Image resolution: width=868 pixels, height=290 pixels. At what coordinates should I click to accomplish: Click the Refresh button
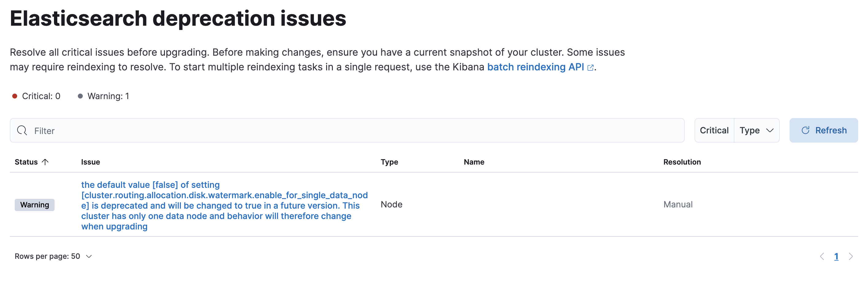[x=824, y=130]
